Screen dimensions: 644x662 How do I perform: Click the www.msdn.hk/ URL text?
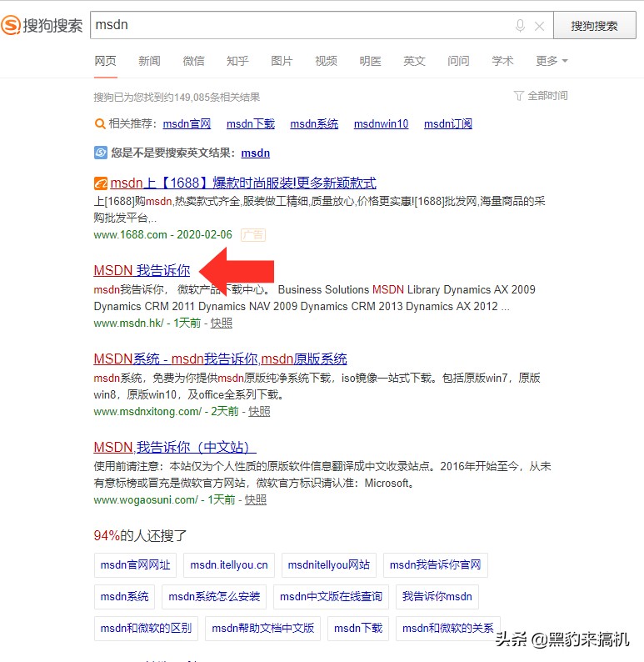128,323
